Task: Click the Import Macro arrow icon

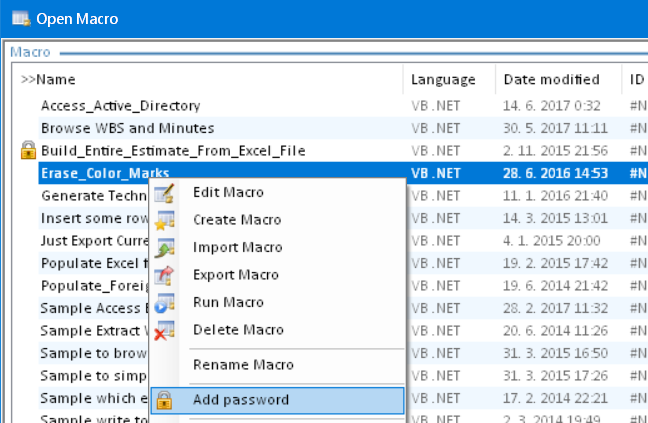Action: coord(165,247)
